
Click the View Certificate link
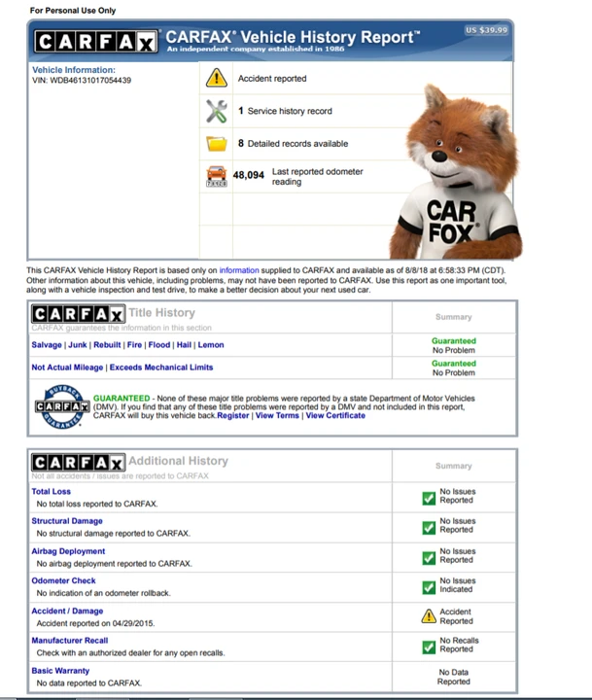[x=335, y=415]
